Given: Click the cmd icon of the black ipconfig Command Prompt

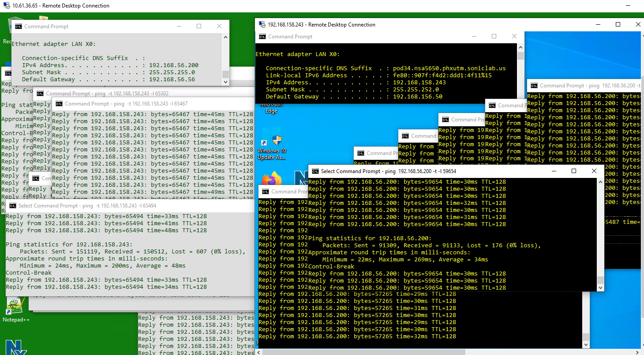Looking at the screenshot, I should pos(262,36).
